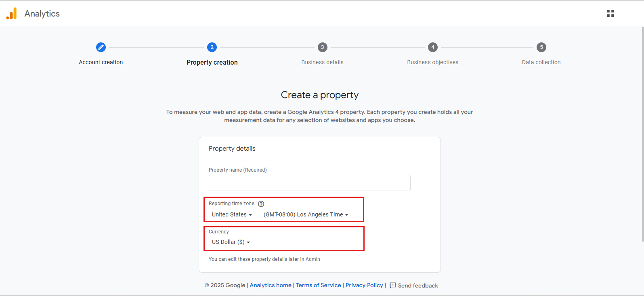Select the Business details step label

322,62
